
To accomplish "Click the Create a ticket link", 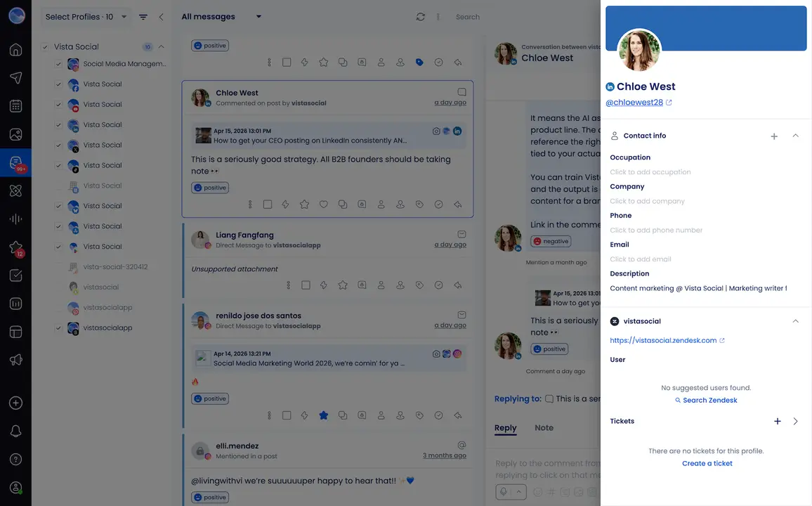I will [707, 463].
